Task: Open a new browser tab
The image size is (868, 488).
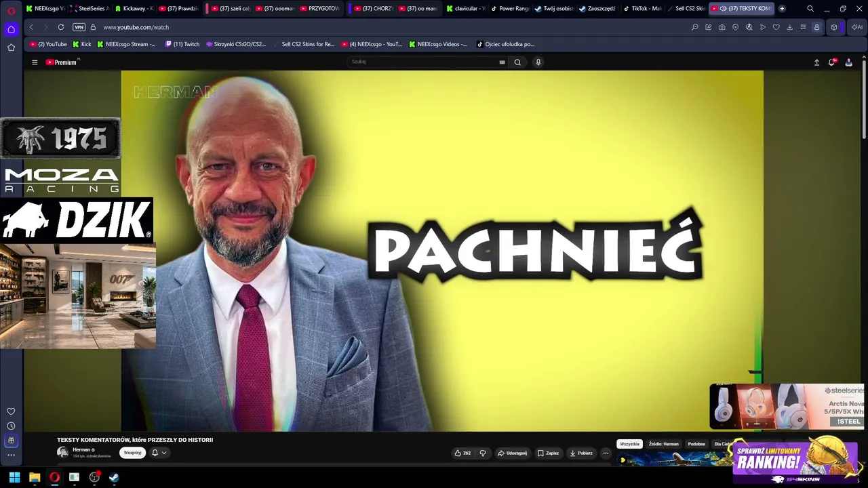Action: pos(782,9)
